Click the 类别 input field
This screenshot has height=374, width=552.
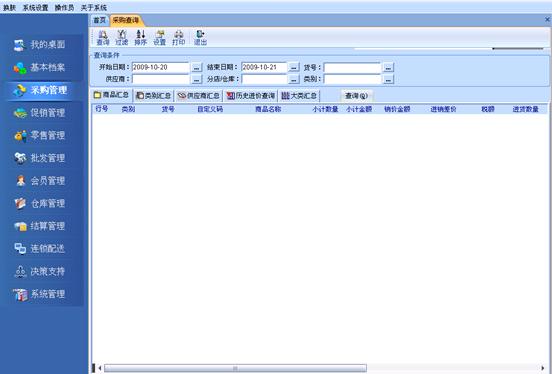click(352, 79)
